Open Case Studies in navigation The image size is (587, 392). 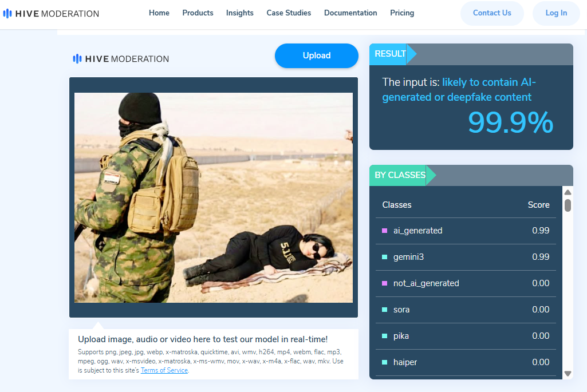pyautogui.click(x=289, y=13)
